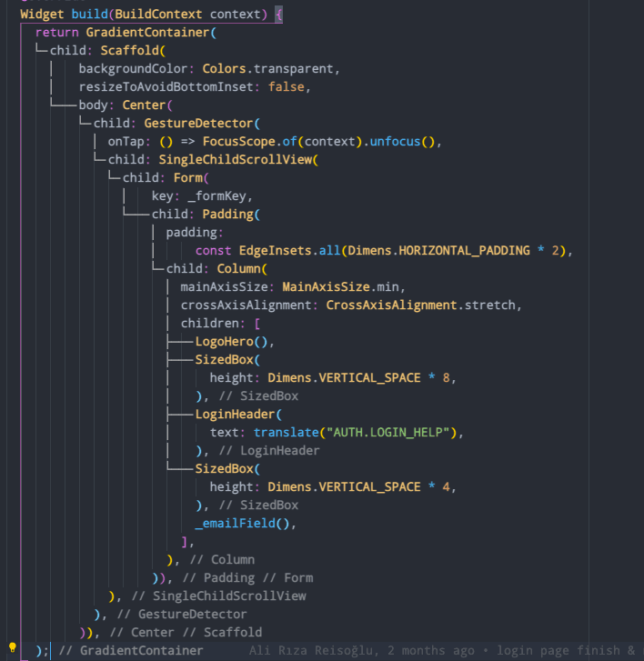Click the LoginHeader widget line
The image size is (644, 661).
[238, 414]
